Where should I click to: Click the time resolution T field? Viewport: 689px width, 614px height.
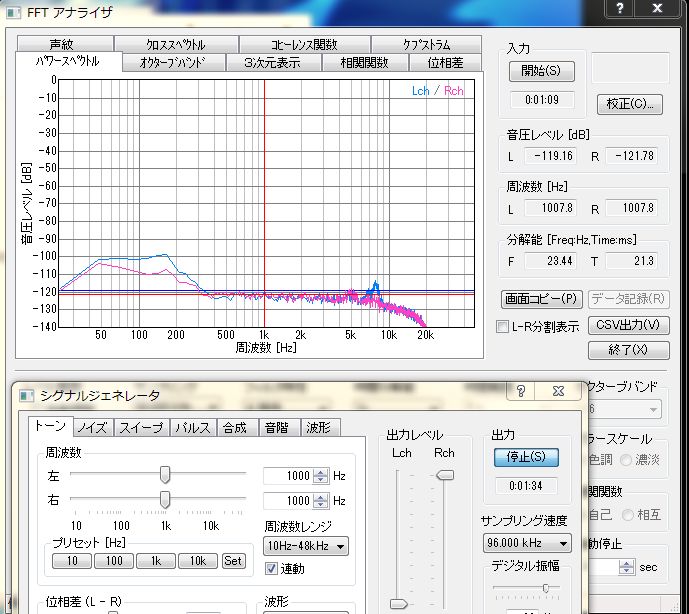631,261
